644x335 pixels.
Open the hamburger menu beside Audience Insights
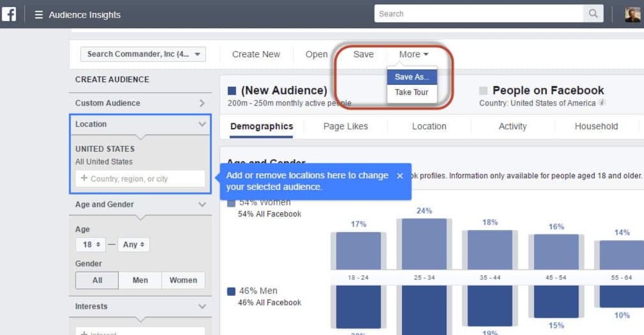click(39, 15)
